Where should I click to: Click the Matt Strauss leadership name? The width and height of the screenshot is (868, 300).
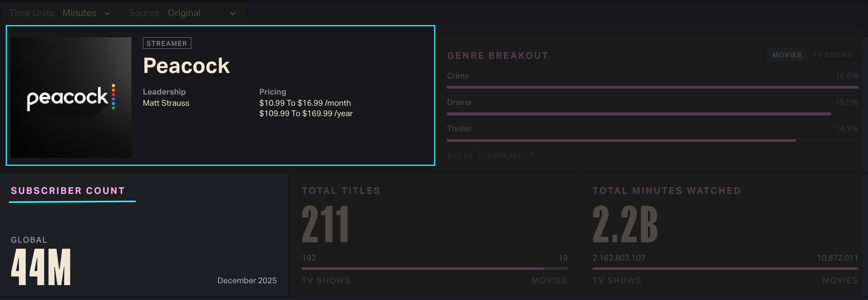click(x=166, y=103)
